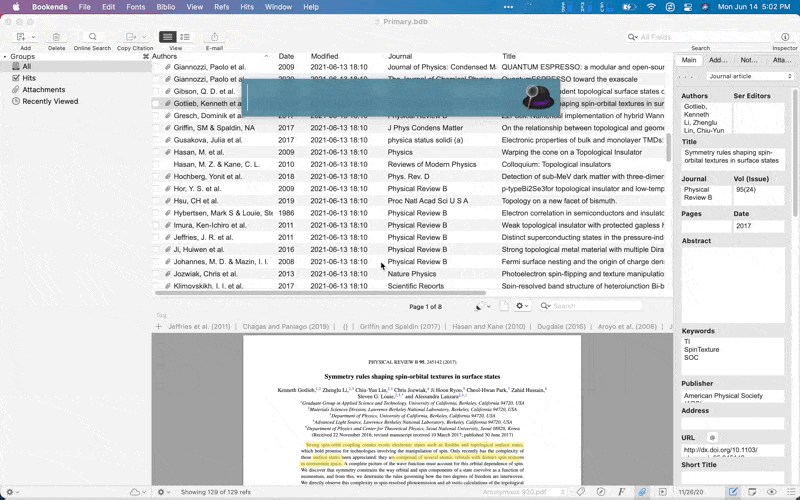Click the Delete trash icon
The height and width of the screenshot is (500, 800).
tap(56, 37)
